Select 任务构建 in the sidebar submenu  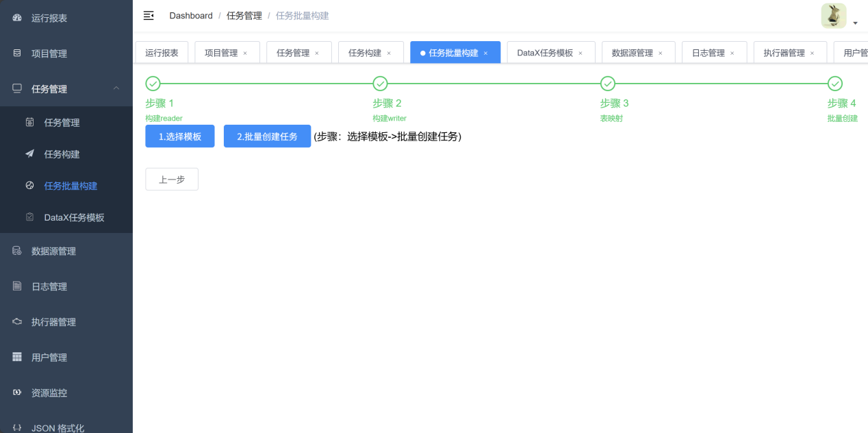click(62, 154)
